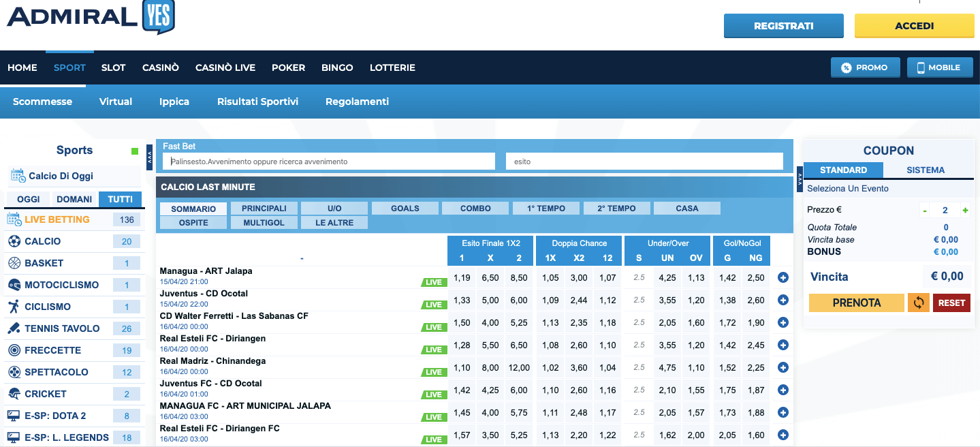
Task: Open SLOT in main navigation
Action: pos(114,67)
